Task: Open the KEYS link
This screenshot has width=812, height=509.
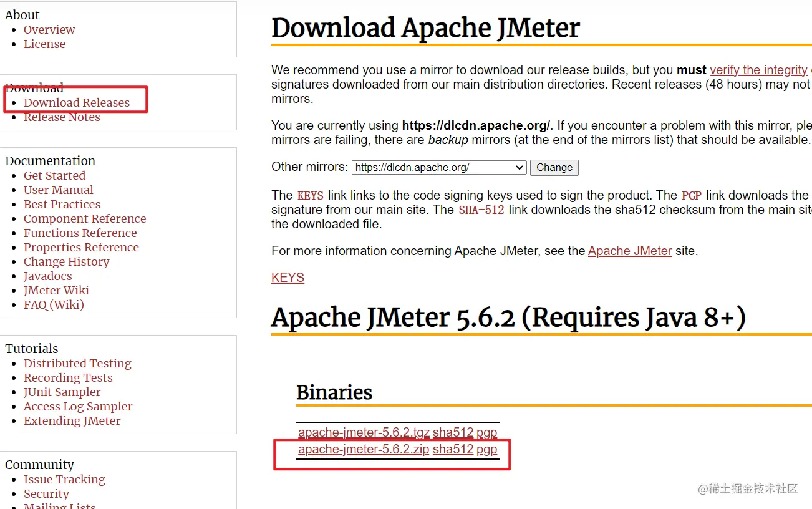Action: (x=288, y=278)
